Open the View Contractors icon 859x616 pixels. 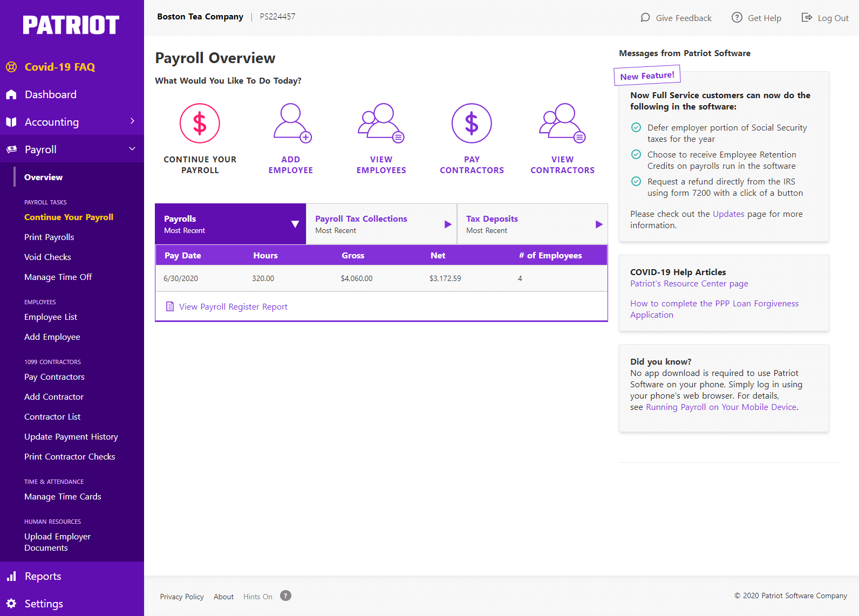[562, 124]
